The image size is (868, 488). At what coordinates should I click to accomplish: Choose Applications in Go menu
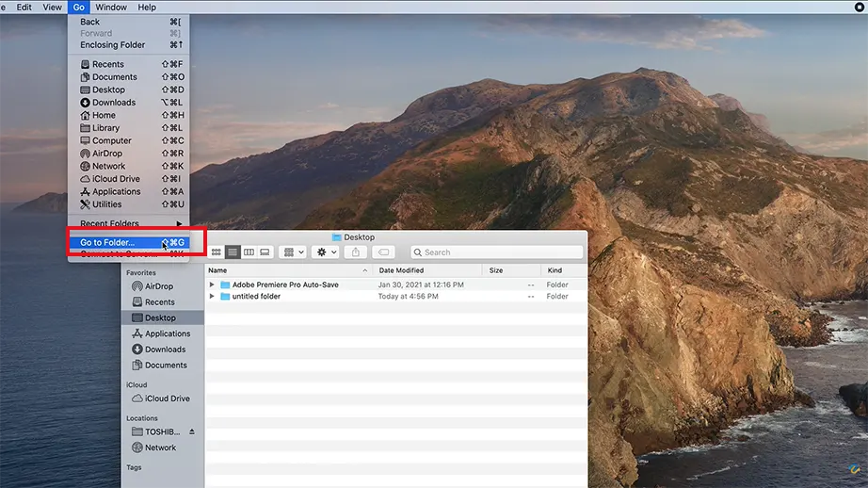point(128,191)
